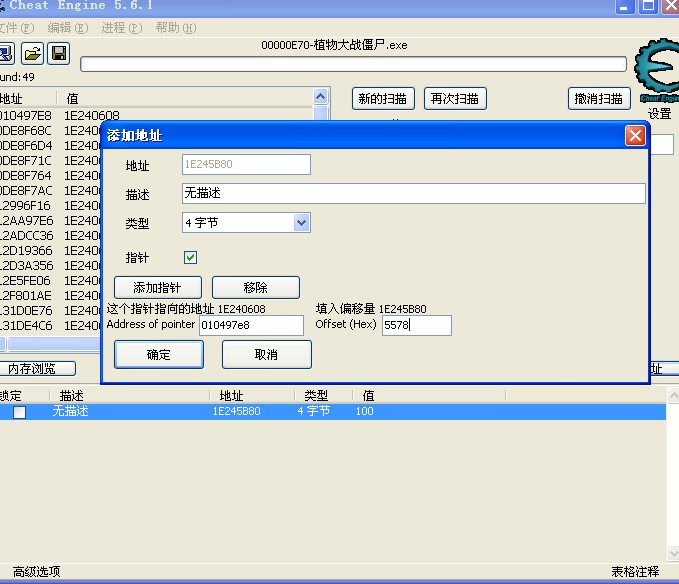Select result address 0DE8F764
679x584 pixels.
[25, 176]
